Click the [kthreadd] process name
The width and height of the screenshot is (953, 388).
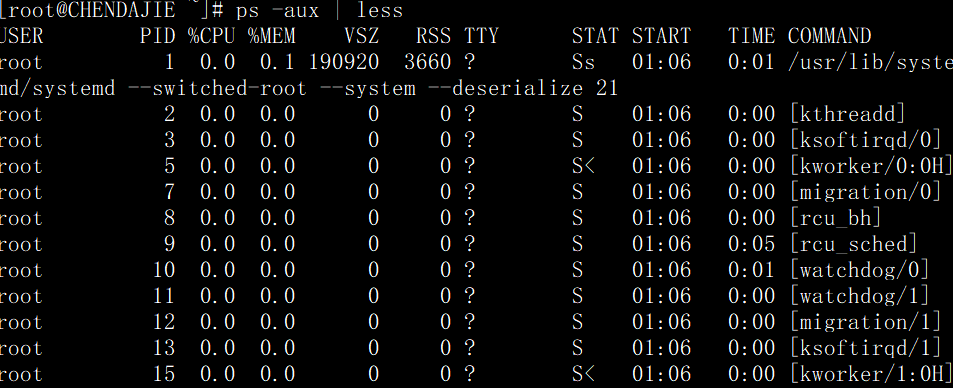point(848,114)
